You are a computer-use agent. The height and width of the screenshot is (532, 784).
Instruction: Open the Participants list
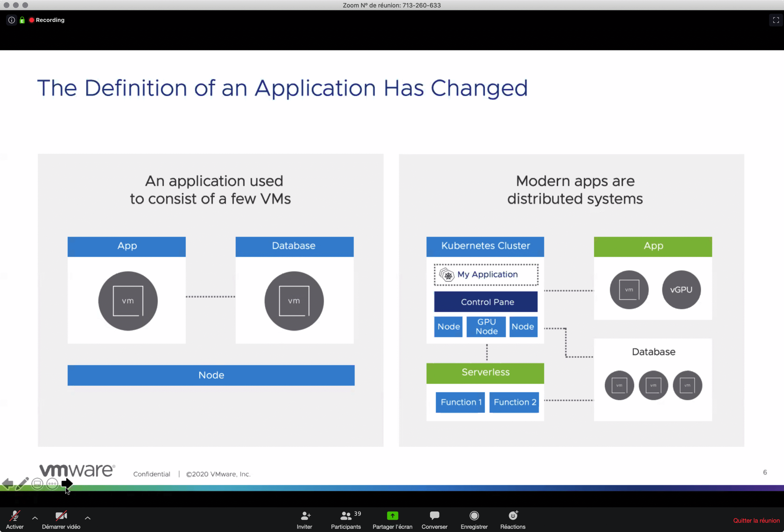tap(346, 519)
